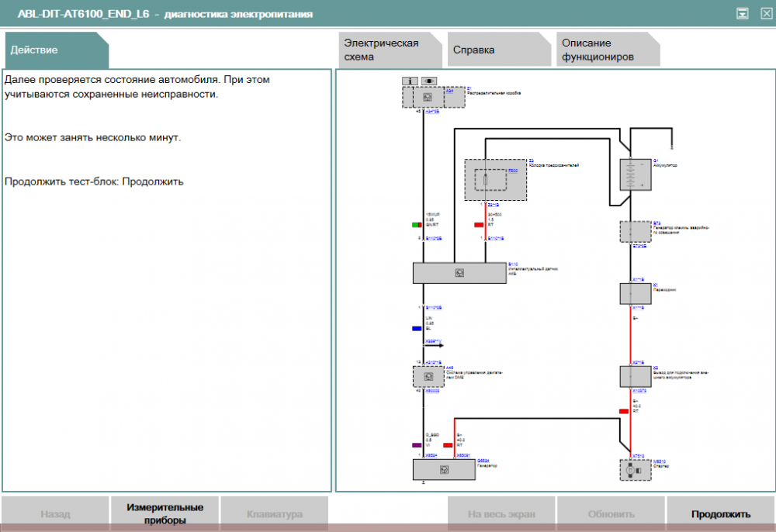
Task: Select the B110 intelligent battery sensor icon
Action: point(459,273)
